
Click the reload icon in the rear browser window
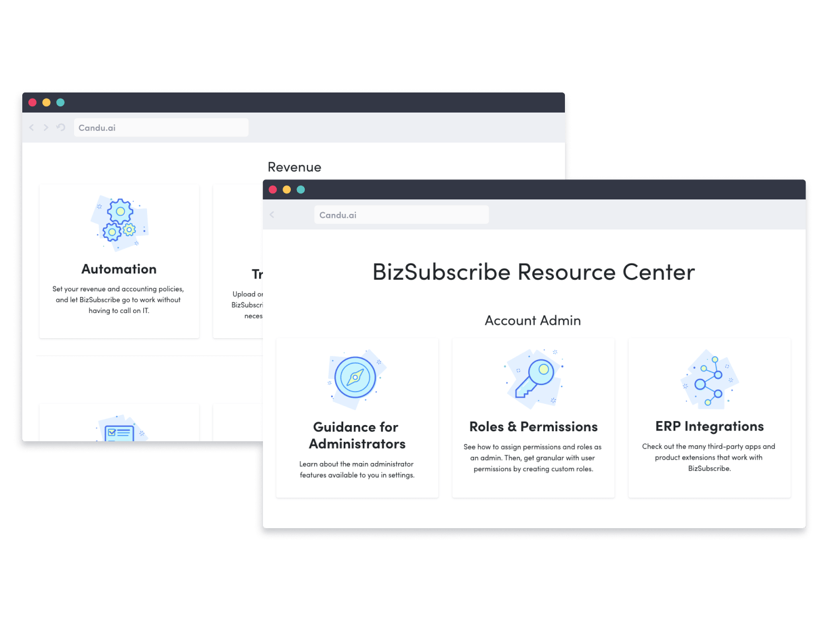click(61, 128)
